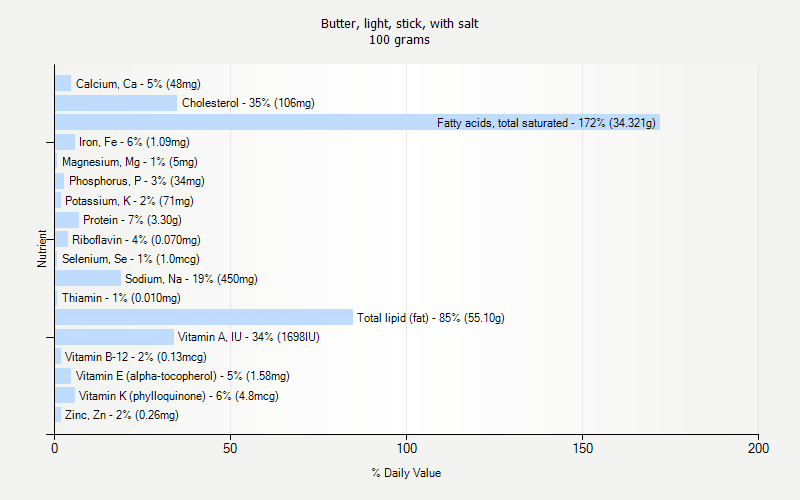This screenshot has height=500, width=800.
Task: Select the Sodium, Na bar
Action: 88,278
